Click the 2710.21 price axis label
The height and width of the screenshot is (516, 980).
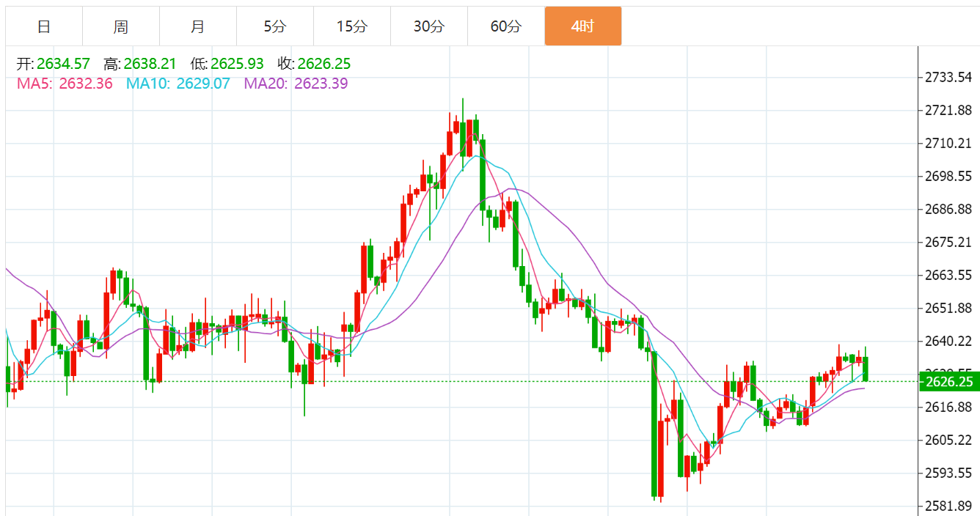(x=948, y=143)
